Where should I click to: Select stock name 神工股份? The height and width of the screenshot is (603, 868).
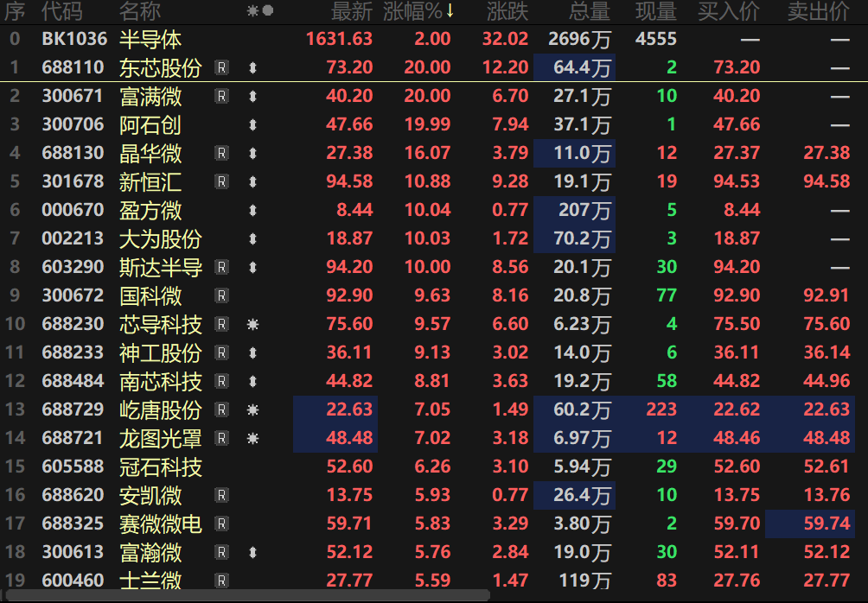(x=161, y=353)
